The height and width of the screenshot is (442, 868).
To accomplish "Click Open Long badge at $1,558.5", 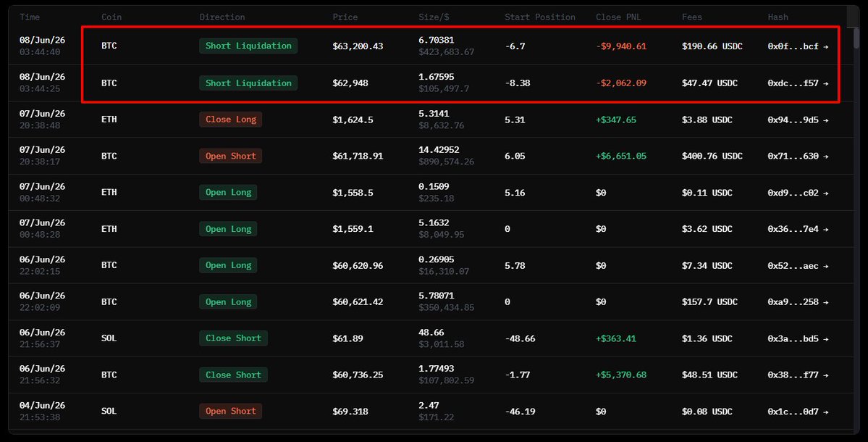I will [228, 192].
